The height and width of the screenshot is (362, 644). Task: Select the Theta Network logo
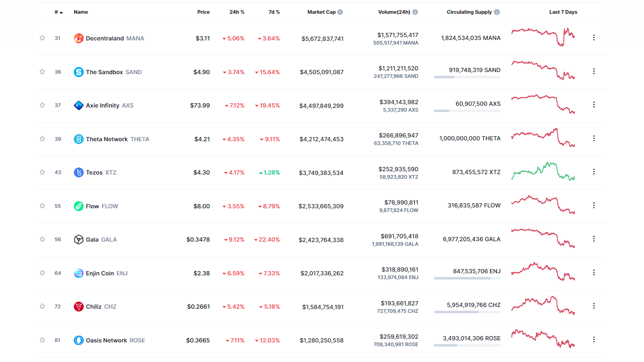79,139
